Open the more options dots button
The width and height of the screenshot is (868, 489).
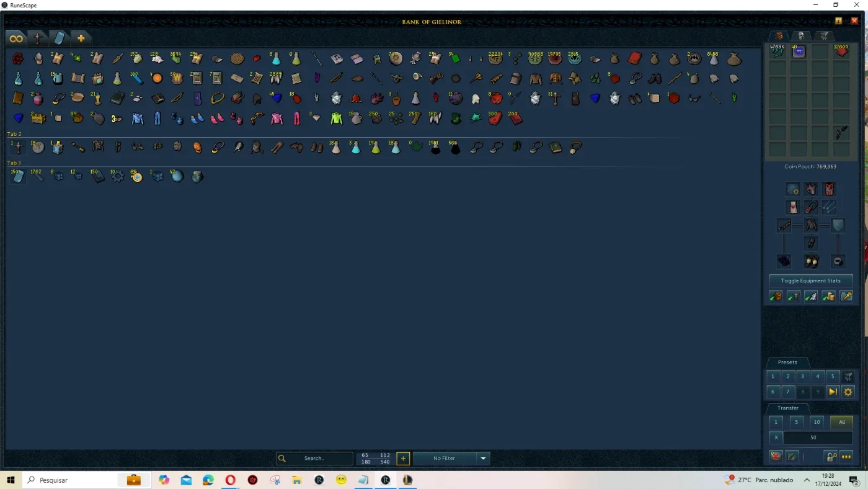tap(846, 456)
